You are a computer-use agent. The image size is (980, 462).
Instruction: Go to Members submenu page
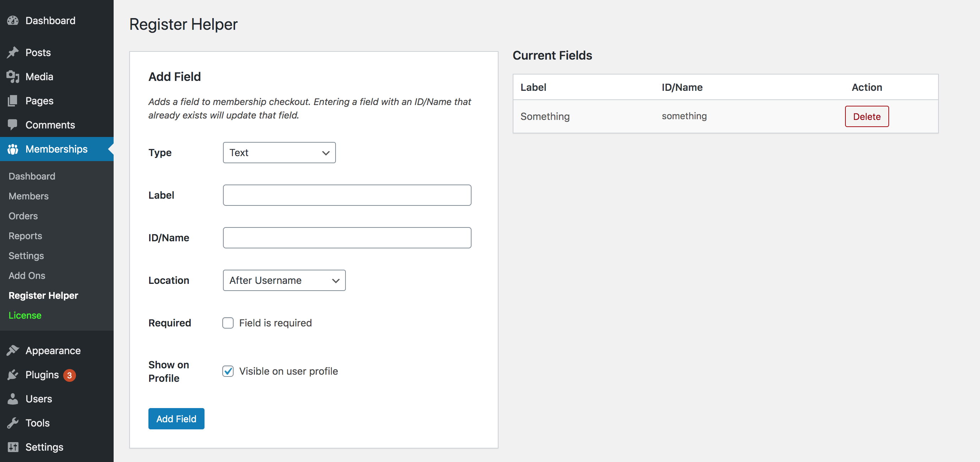(28, 196)
